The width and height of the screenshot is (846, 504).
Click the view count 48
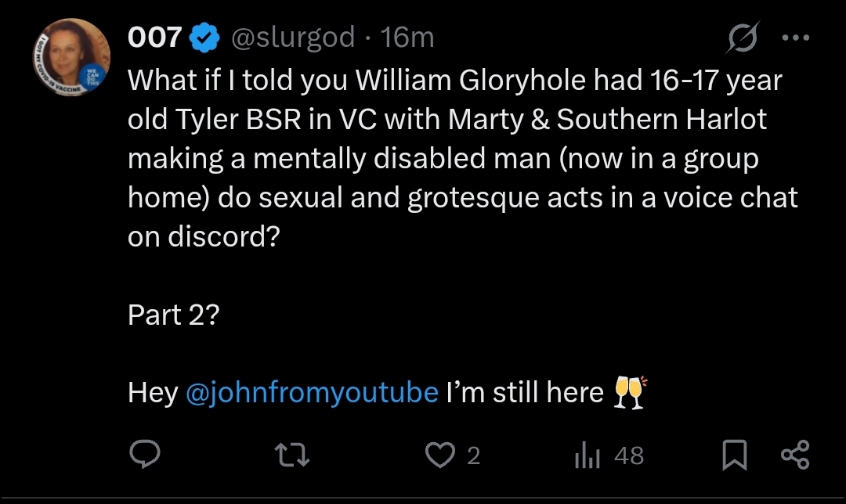[x=629, y=456]
